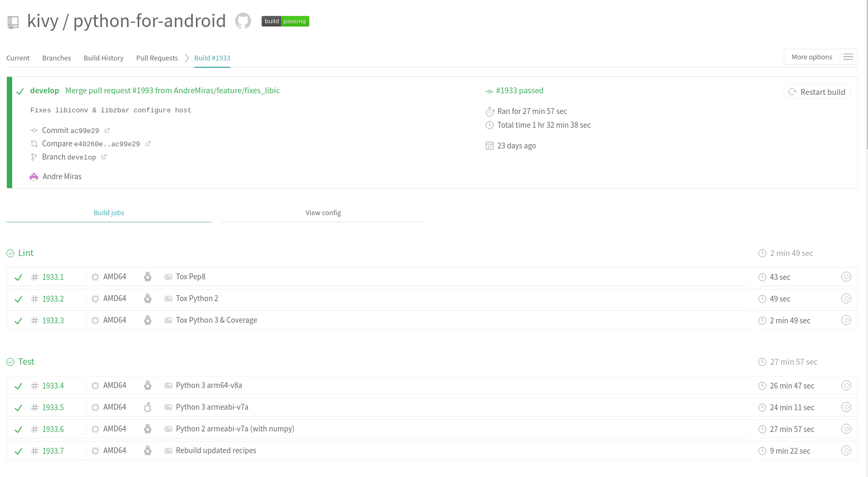Viewport: 868px width, 477px height.
Task: Click the Linux penguin icon in row 1933.1
Action: [148, 277]
